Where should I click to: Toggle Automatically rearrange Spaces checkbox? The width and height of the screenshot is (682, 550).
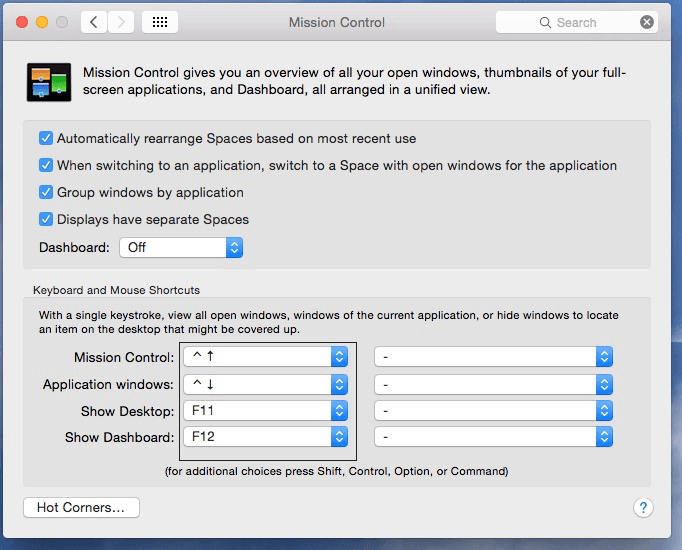pyautogui.click(x=46, y=138)
